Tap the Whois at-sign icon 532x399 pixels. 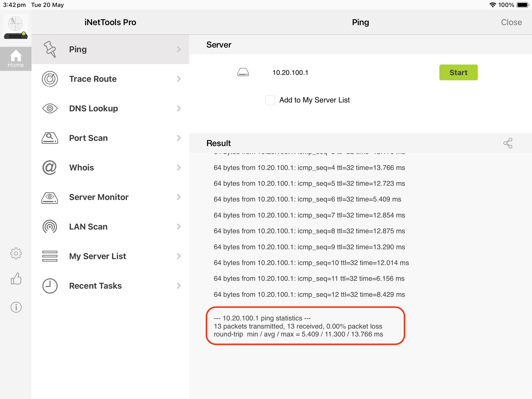[50, 167]
